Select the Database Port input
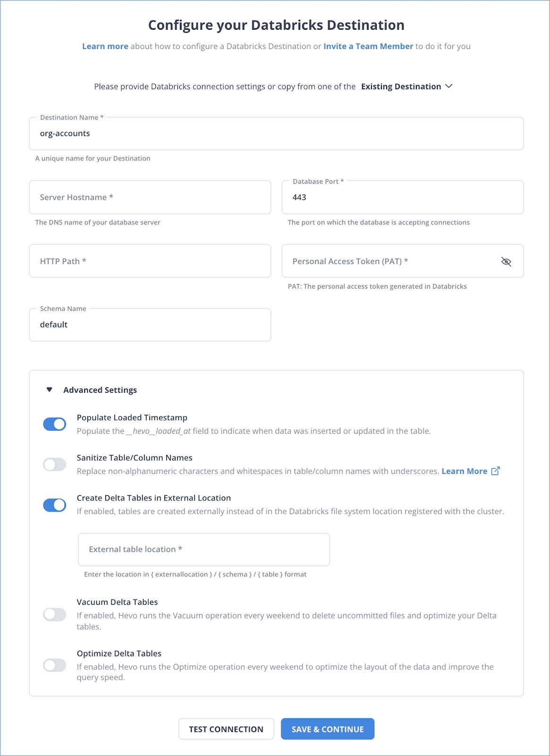The height and width of the screenshot is (756, 550). (402, 198)
